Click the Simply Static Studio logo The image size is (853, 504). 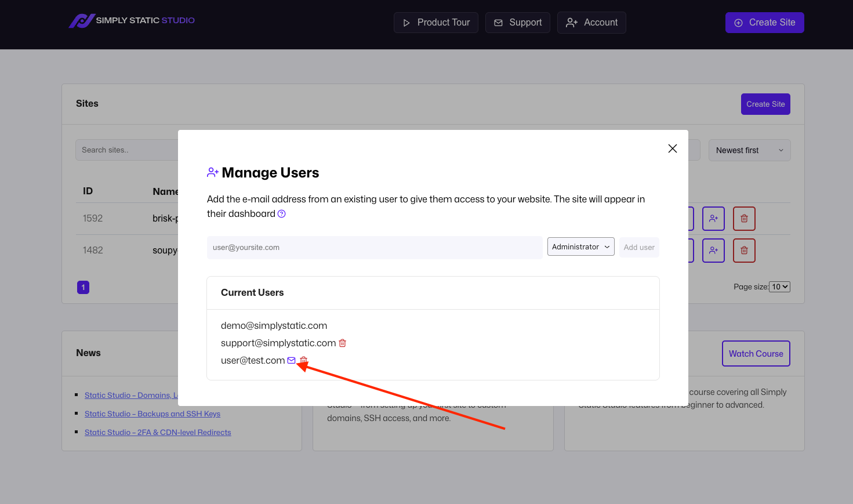132,21
